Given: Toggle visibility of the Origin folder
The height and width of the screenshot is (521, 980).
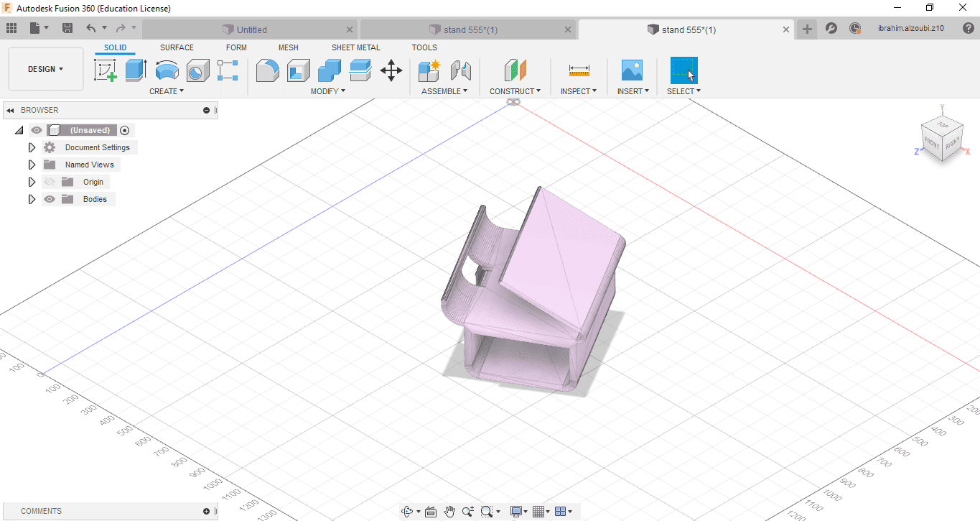Looking at the screenshot, I should (x=50, y=182).
